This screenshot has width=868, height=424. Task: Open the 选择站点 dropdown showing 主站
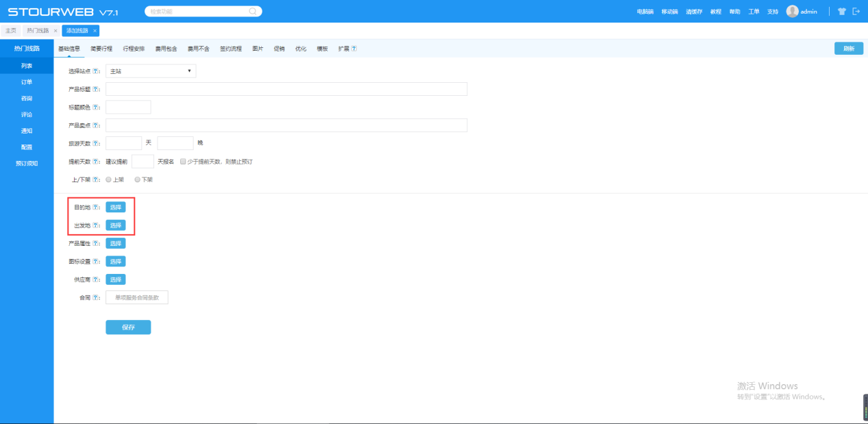(x=151, y=71)
